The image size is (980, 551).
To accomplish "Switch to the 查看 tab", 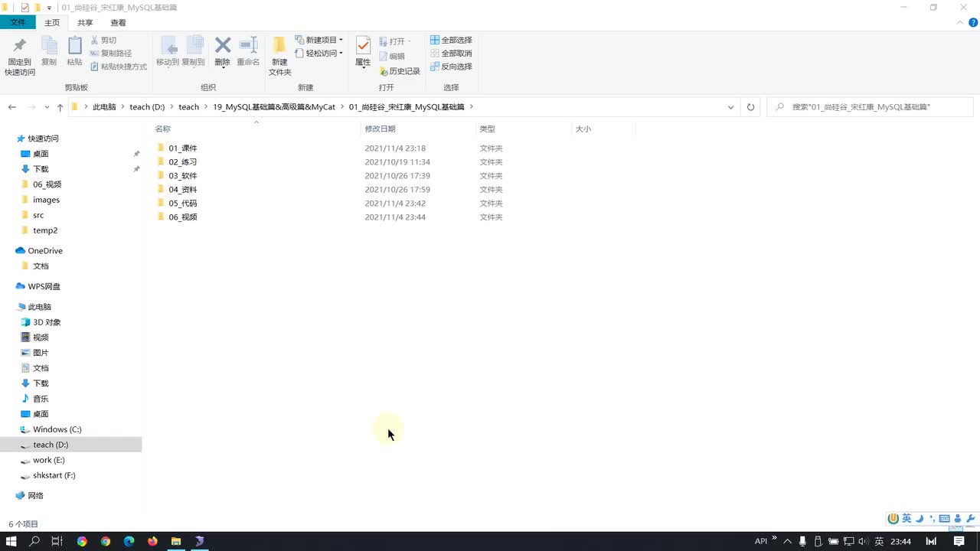I will pos(118,23).
